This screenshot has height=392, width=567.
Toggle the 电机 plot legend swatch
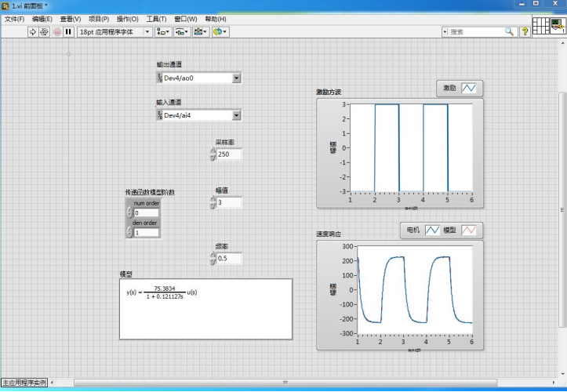click(432, 230)
